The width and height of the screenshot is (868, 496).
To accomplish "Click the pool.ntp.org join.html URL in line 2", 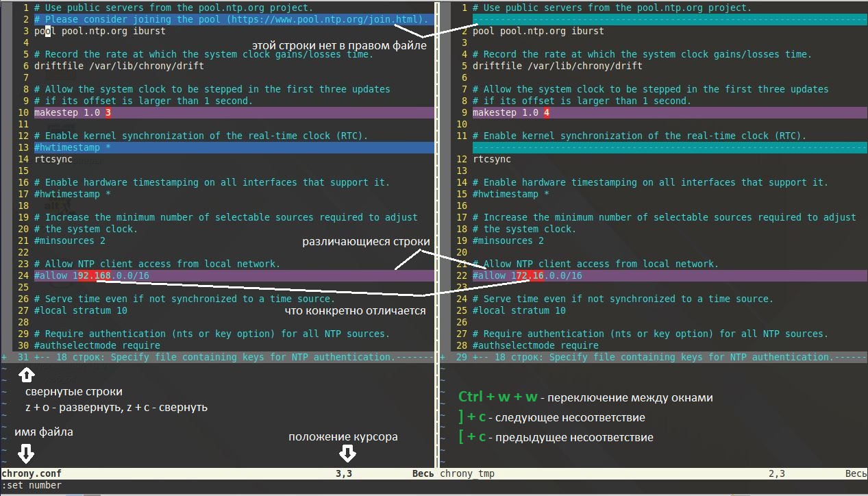I will 324,19.
